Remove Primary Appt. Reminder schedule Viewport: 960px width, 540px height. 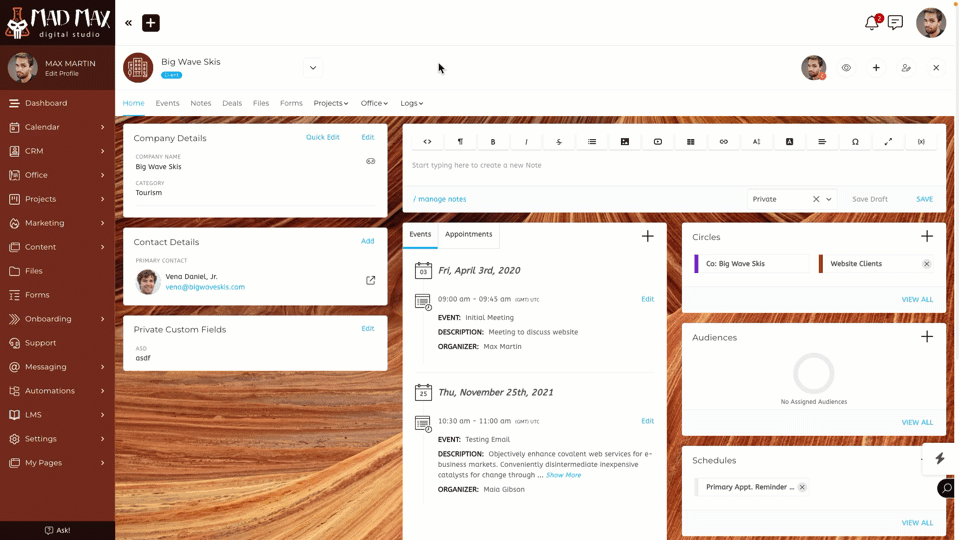[802, 487]
